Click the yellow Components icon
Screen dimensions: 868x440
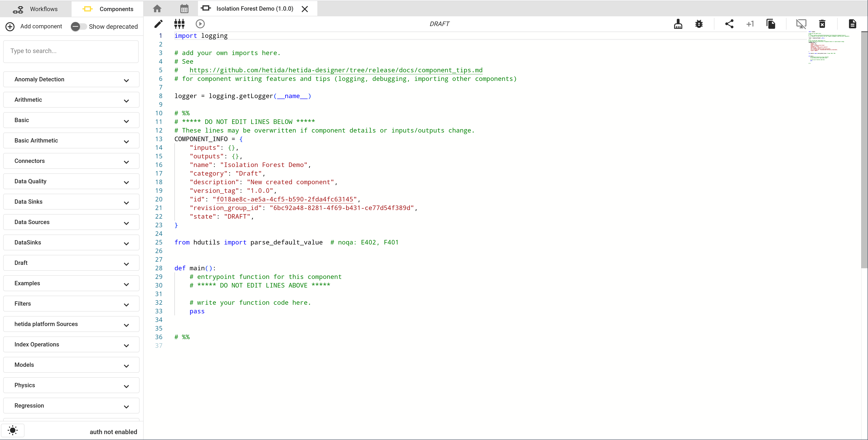click(87, 9)
